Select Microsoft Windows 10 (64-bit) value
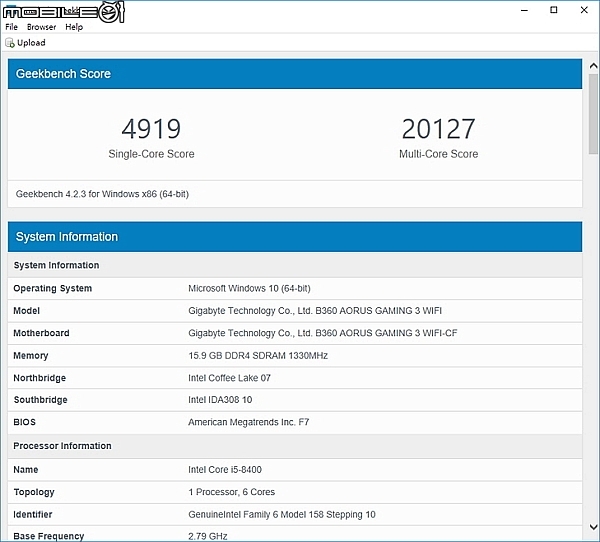This screenshot has height=542, width=600. point(249,288)
